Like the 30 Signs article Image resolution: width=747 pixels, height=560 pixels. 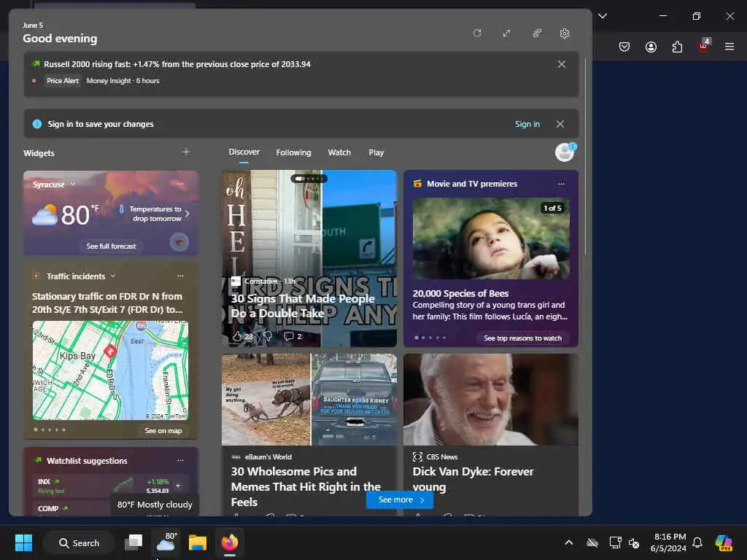click(237, 336)
